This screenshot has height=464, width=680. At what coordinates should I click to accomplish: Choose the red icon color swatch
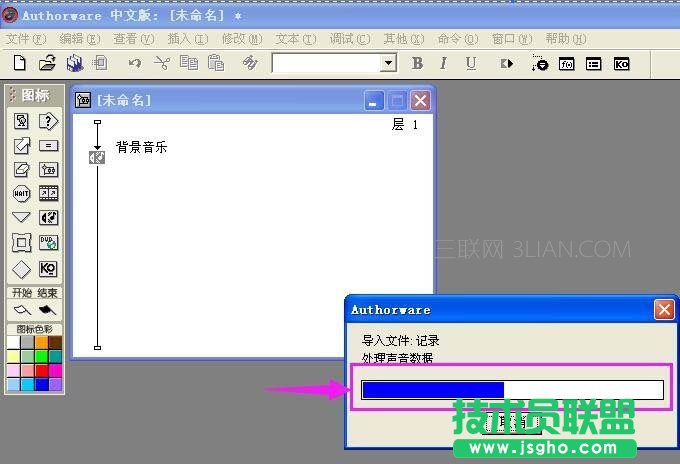pos(42,370)
